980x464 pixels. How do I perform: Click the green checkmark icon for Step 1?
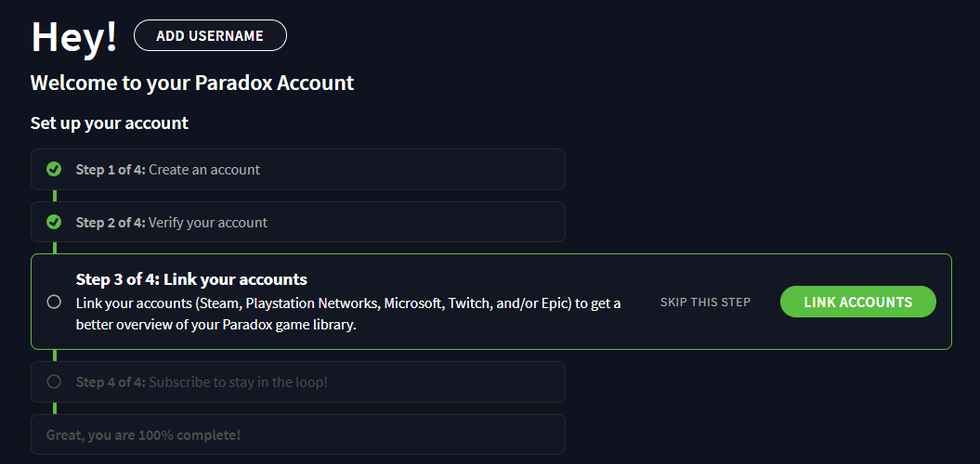click(x=54, y=169)
